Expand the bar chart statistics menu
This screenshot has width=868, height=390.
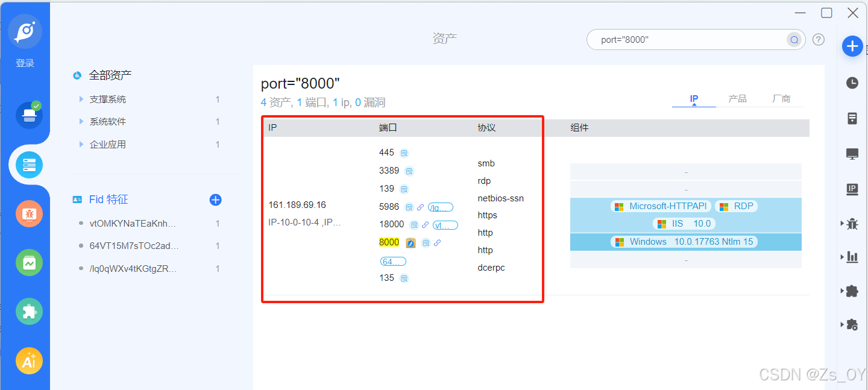[x=850, y=257]
